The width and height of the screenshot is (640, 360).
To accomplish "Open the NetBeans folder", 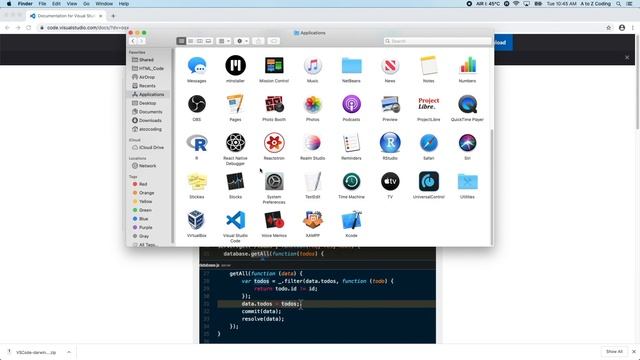I will pyautogui.click(x=351, y=66).
